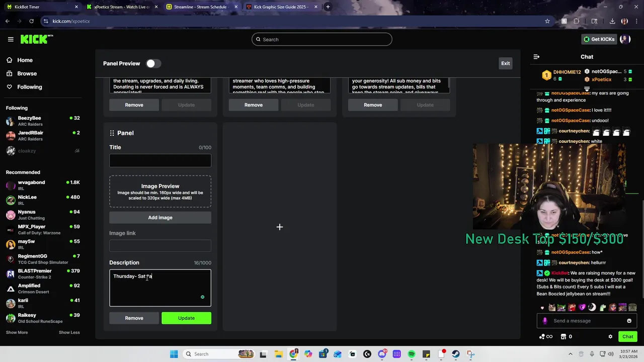Click the Get KICKs button
This screenshot has width=644, height=362.
coord(599,39)
